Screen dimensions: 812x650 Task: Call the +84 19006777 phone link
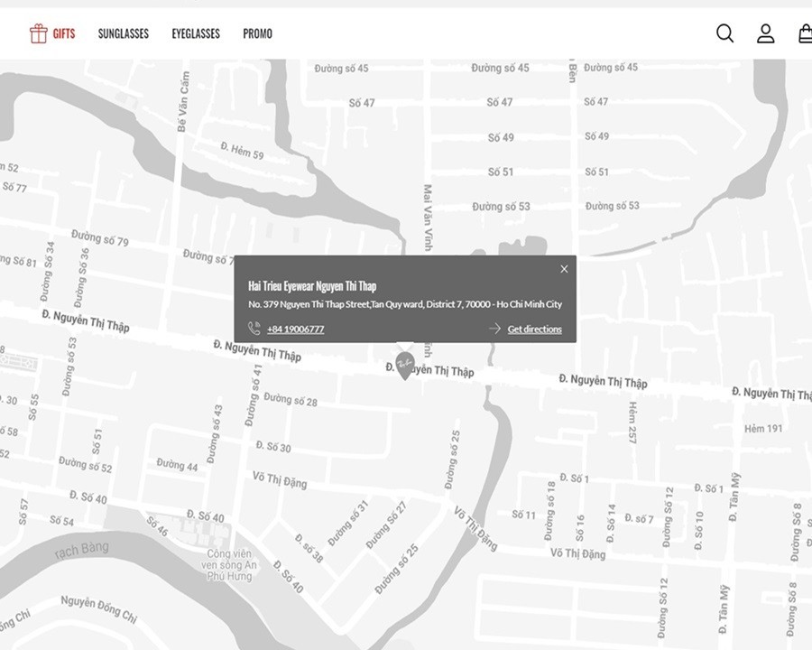coord(295,330)
